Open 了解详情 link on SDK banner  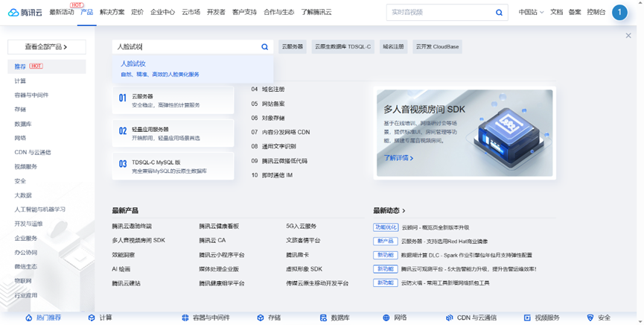coord(398,158)
